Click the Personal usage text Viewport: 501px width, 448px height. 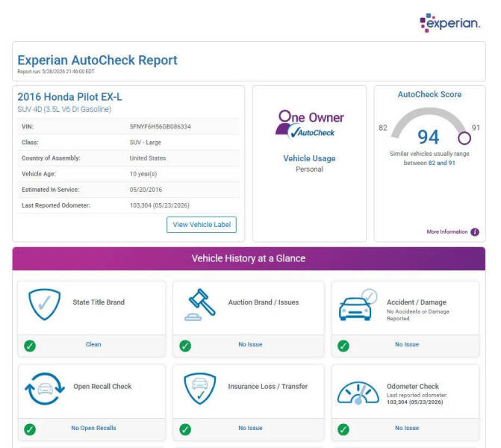click(309, 169)
